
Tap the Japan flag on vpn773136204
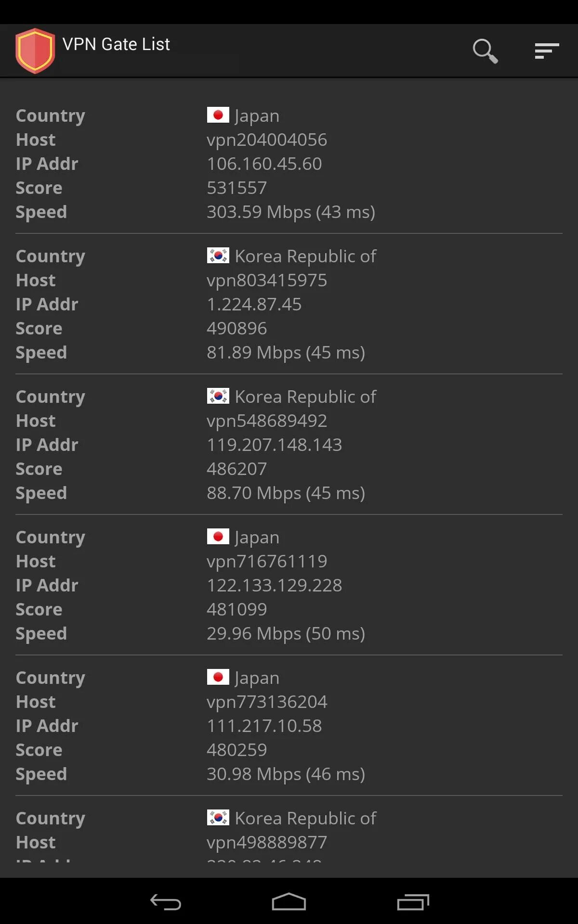[x=218, y=677]
